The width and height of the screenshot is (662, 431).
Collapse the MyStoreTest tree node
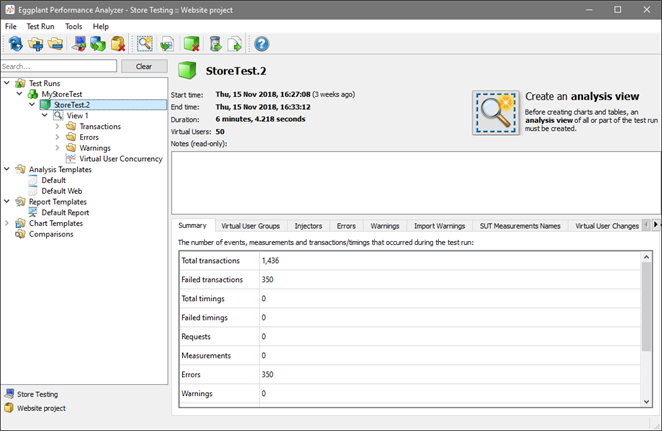pos(19,94)
